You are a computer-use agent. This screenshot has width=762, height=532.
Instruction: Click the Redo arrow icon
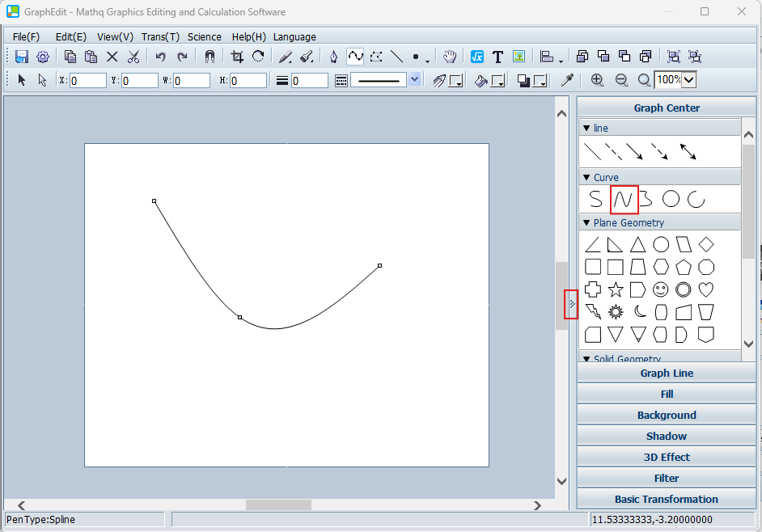[x=182, y=57]
